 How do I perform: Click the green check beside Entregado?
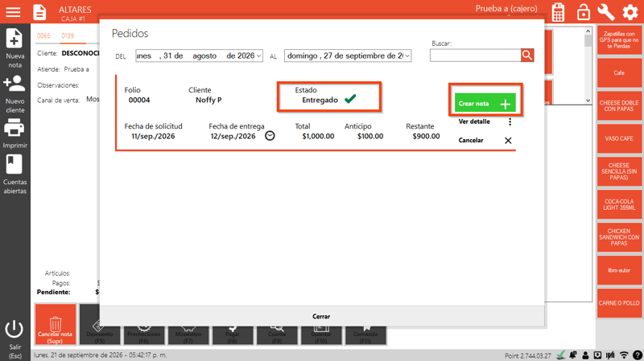point(350,99)
